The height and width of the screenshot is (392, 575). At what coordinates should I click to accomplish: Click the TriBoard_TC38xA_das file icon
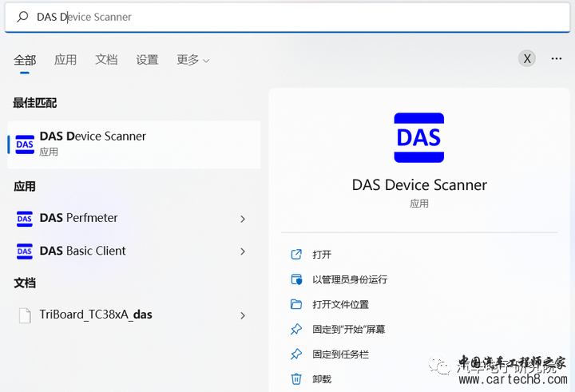point(25,315)
